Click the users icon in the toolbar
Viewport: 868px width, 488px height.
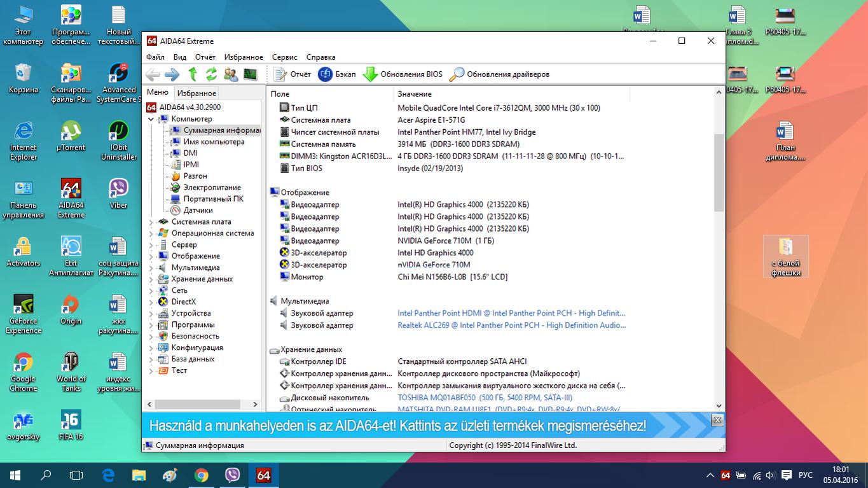pos(231,74)
